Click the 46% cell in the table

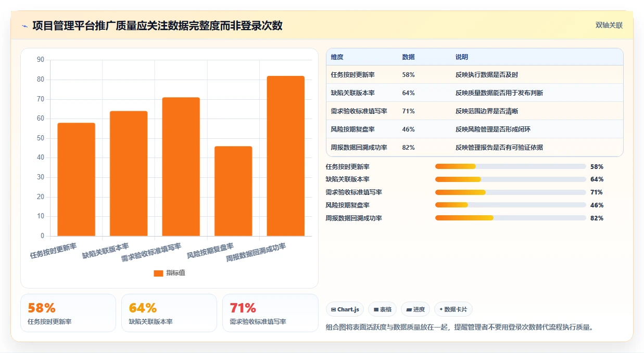(x=409, y=129)
